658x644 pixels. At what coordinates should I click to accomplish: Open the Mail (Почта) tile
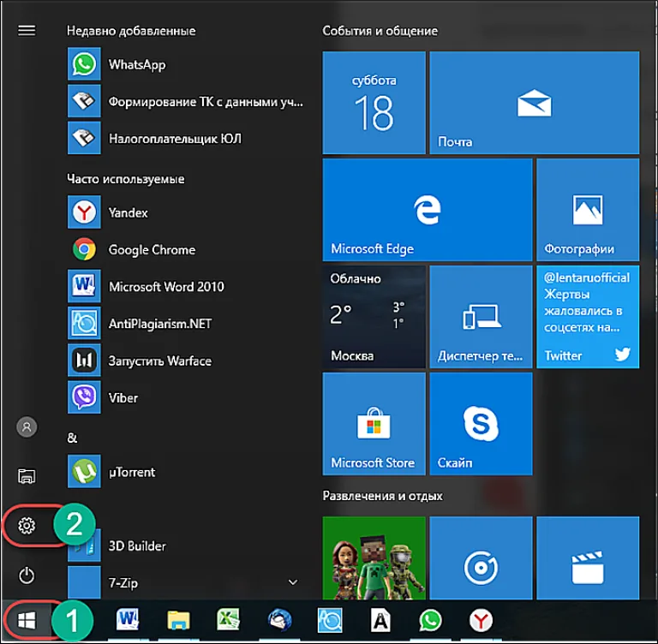click(535, 103)
